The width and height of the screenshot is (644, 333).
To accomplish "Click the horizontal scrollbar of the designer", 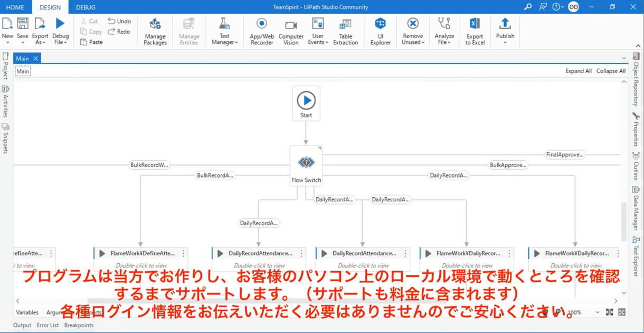I will point(317,301).
